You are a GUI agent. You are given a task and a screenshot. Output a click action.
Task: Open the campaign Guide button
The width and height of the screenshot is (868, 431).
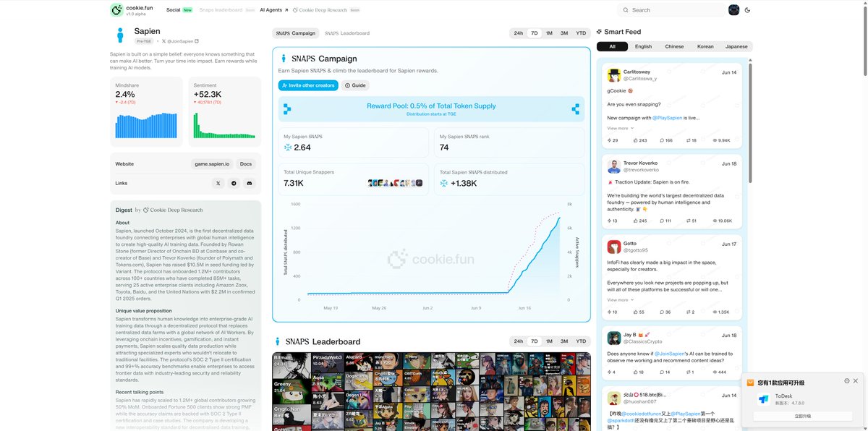pyautogui.click(x=355, y=85)
